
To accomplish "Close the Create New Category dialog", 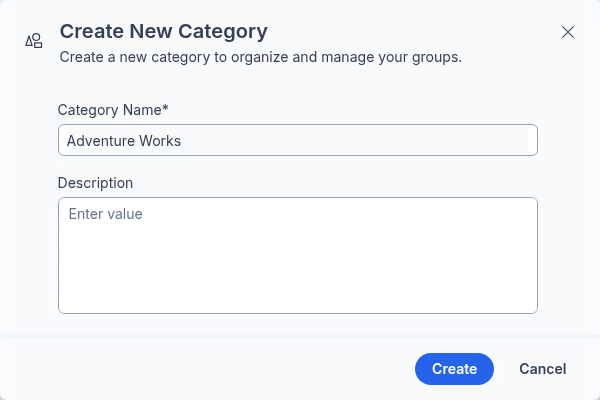I will click(568, 32).
